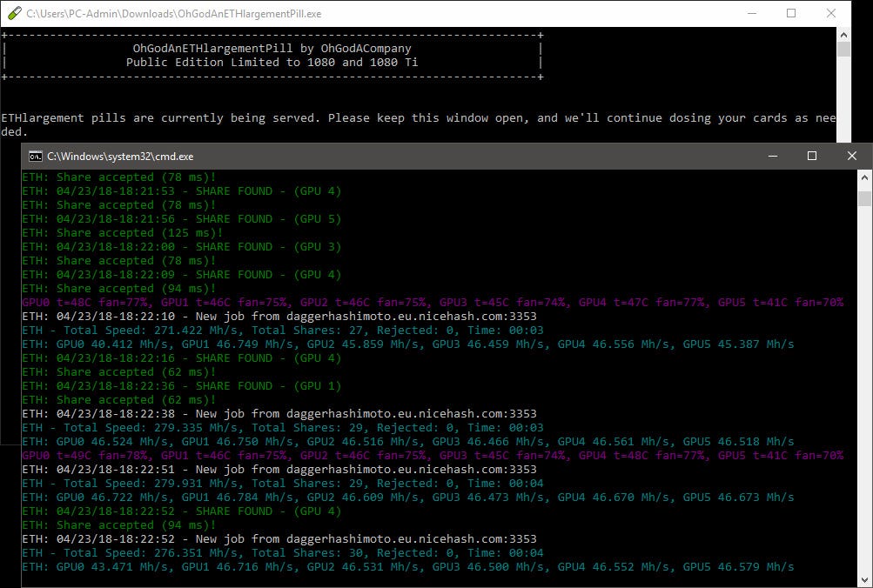Click the Total Speed 276.351 Mh/s line
This screenshot has width=873, height=588.
261,552
